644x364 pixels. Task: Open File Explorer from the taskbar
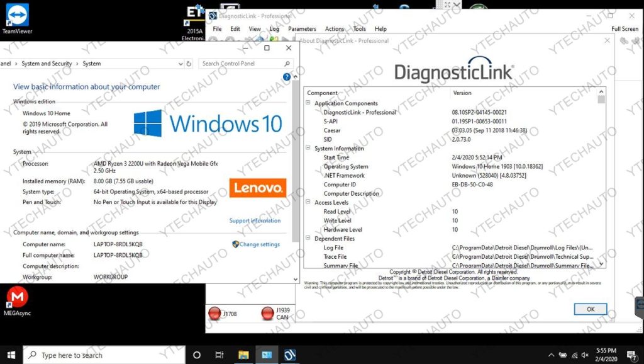243,355
